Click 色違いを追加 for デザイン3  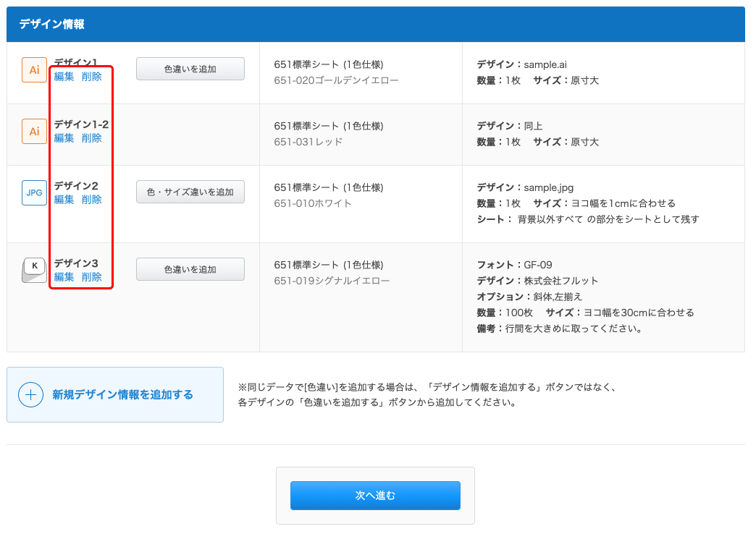coord(190,268)
